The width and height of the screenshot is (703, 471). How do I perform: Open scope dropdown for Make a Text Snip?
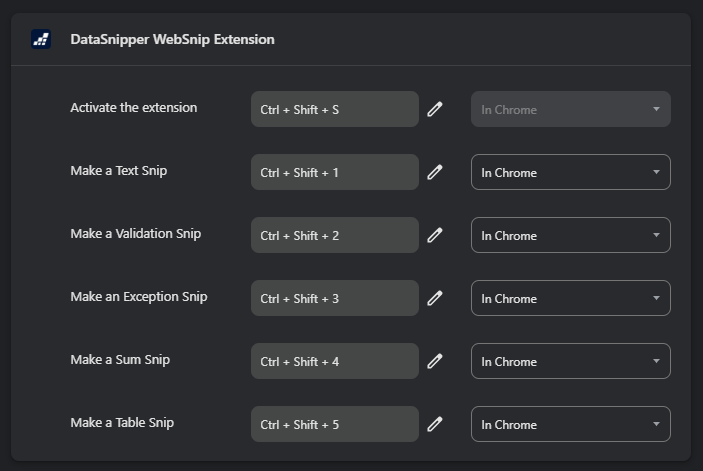click(570, 173)
